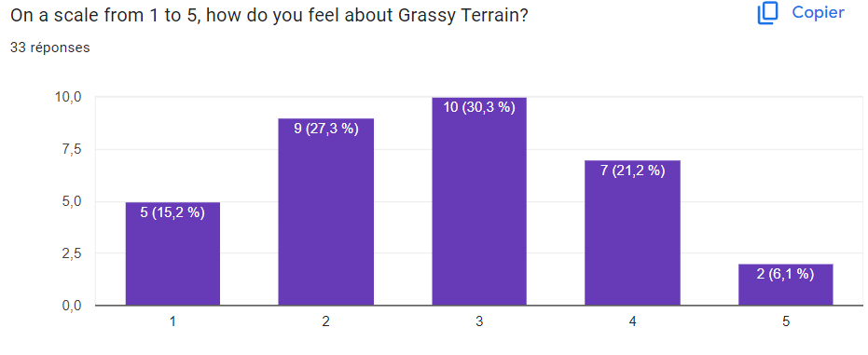Click the copy chart icon
Screen dimensions: 868x355
pyautogui.click(x=768, y=13)
